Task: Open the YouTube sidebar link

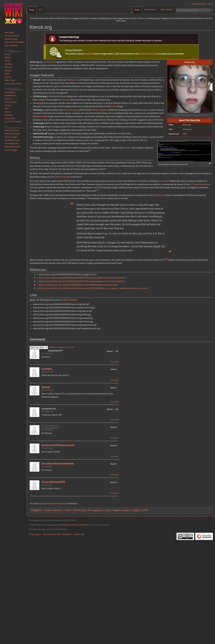Action: [x=9, y=64]
